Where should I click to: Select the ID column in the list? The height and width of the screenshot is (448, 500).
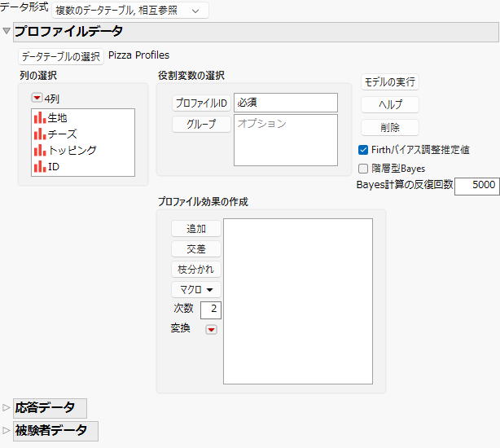tap(83, 166)
